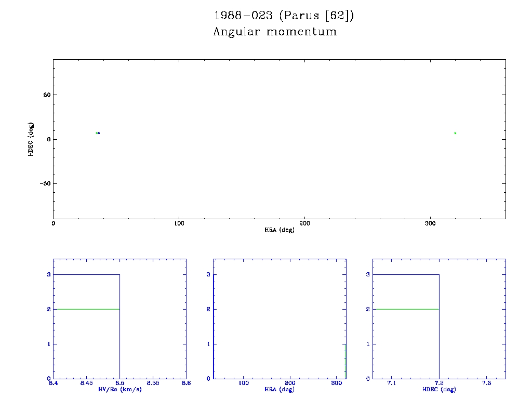Click the green data point near HRA 320
Viewport: 532px width, 399px height.
(455, 133)
